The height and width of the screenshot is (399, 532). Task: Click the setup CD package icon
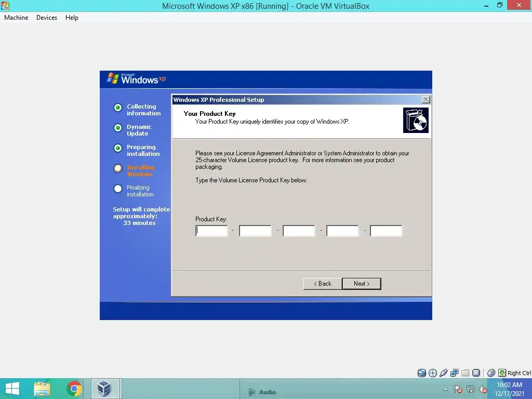coord(416,120)
